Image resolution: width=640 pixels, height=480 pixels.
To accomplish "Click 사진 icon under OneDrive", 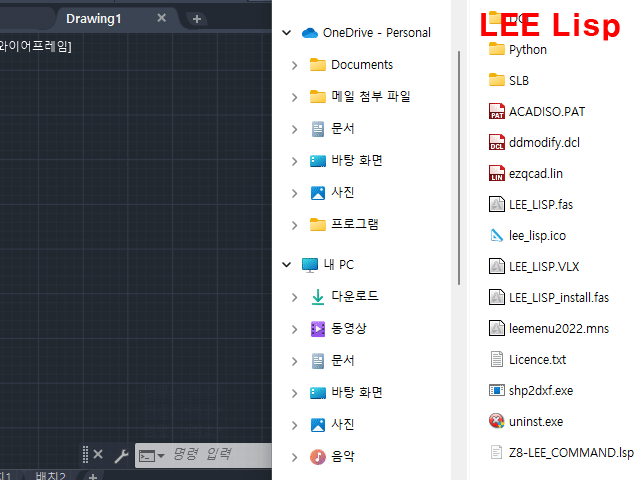I will click(x=318, y=193).
